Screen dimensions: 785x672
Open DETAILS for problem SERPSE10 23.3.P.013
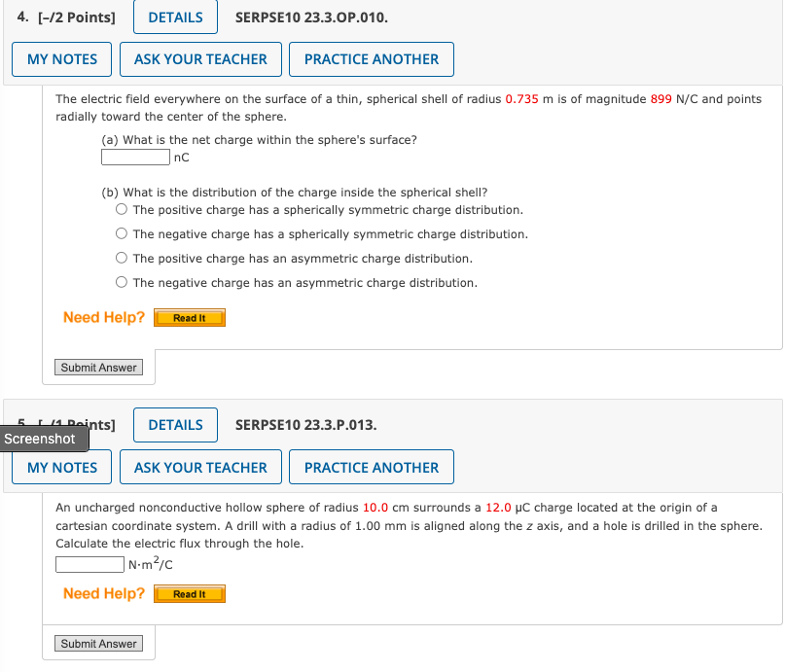coord(174,425)
